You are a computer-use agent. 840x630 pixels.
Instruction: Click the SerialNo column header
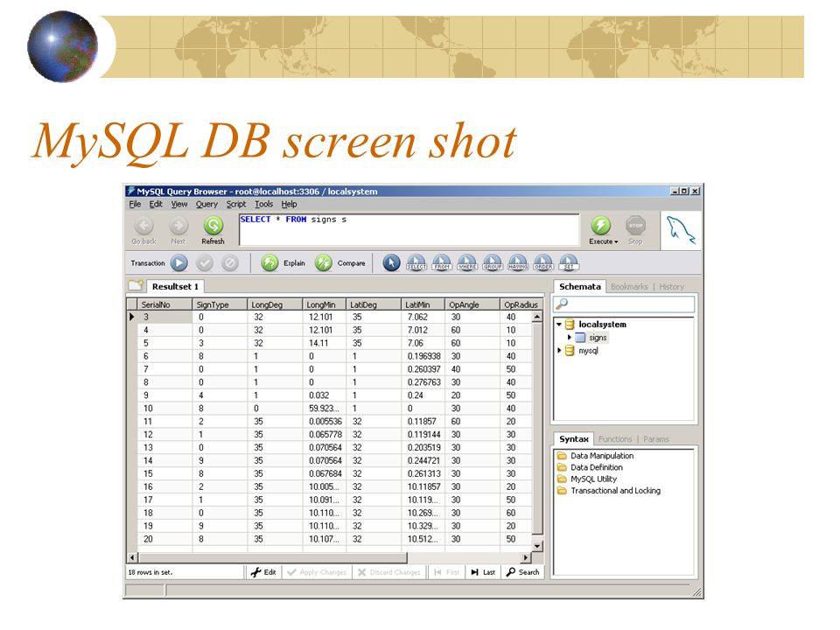(x=165, y=304)
